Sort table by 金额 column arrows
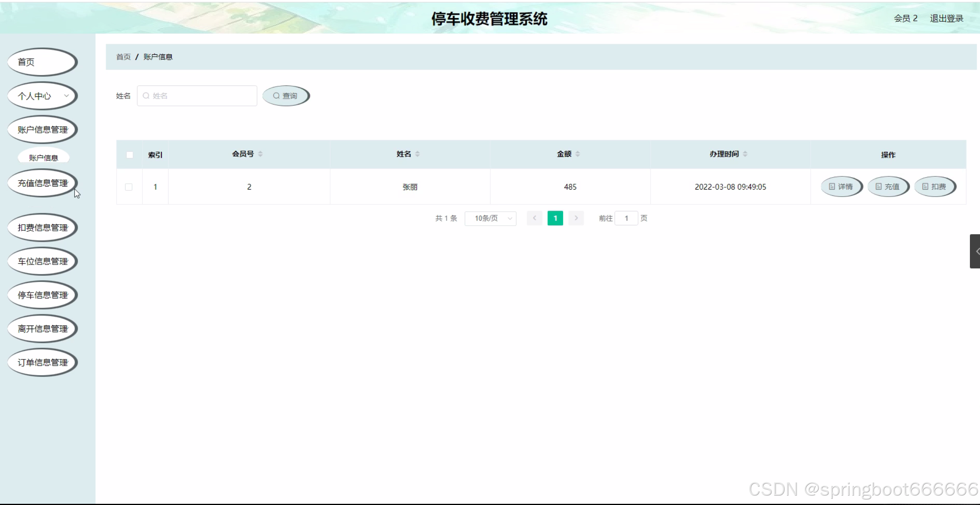 click(x=578, y=154)
